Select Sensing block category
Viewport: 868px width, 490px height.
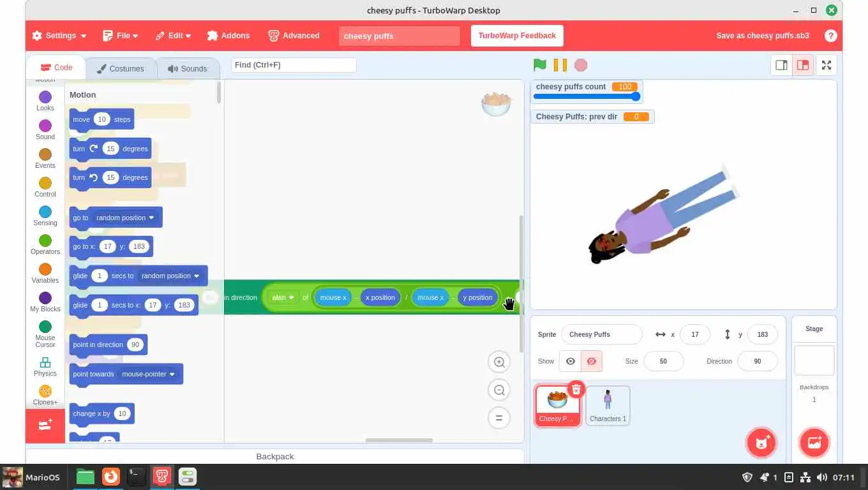coord(45,216)
